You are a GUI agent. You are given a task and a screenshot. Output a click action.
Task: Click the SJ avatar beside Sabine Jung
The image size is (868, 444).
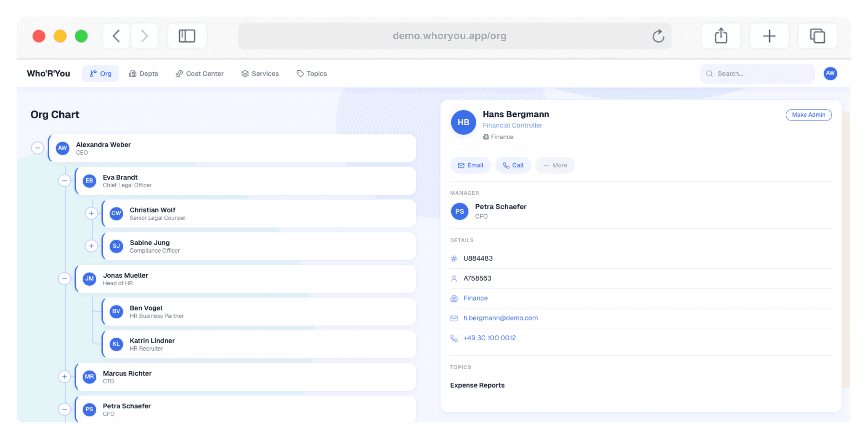pos(116,246)
